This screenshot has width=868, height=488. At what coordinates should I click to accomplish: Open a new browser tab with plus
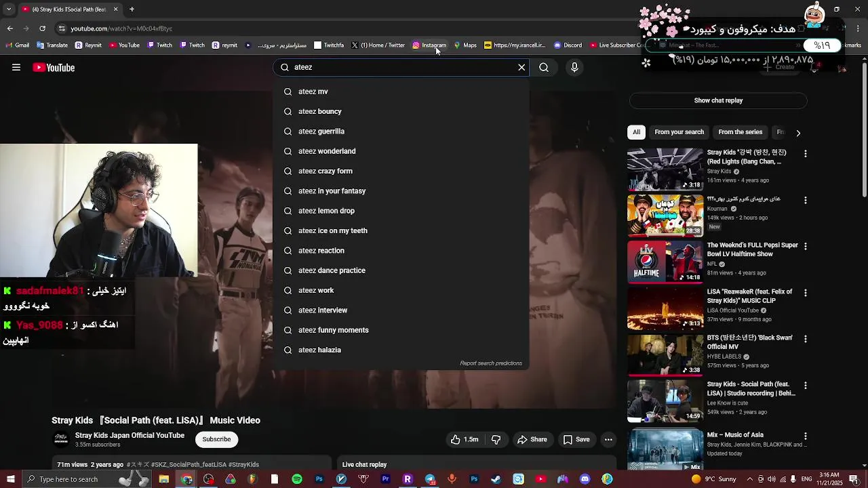[132, 9]
